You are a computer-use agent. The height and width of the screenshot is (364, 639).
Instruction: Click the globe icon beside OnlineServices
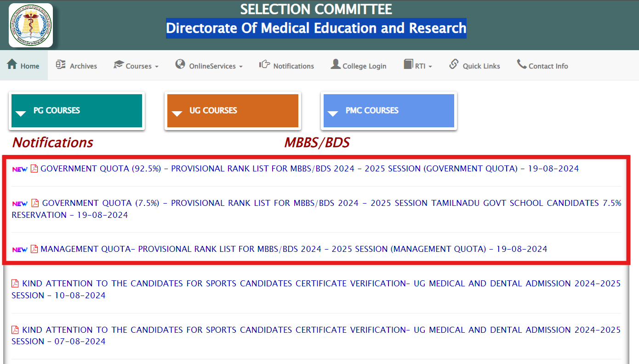pyautogui.click(x=181, y=64)
